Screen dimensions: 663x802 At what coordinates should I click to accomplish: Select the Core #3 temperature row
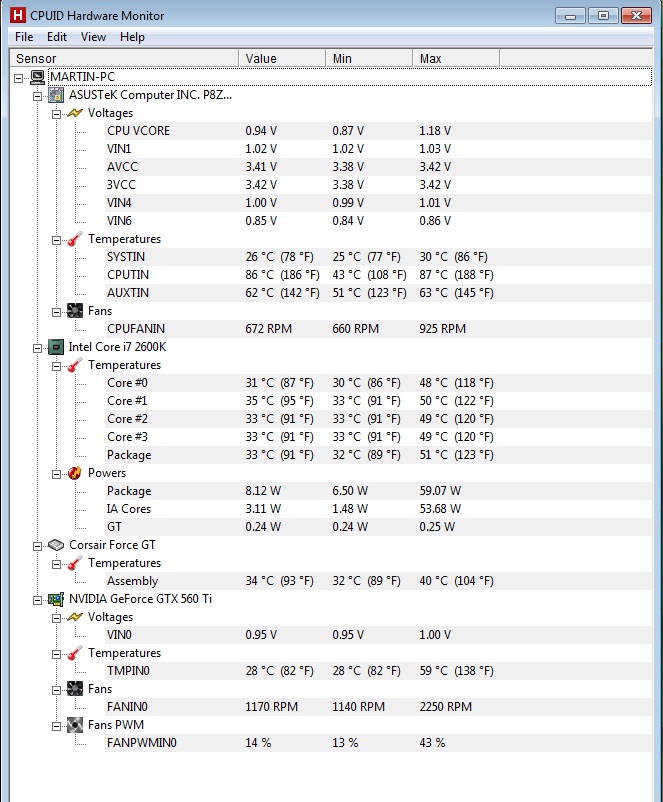point(378,437)
